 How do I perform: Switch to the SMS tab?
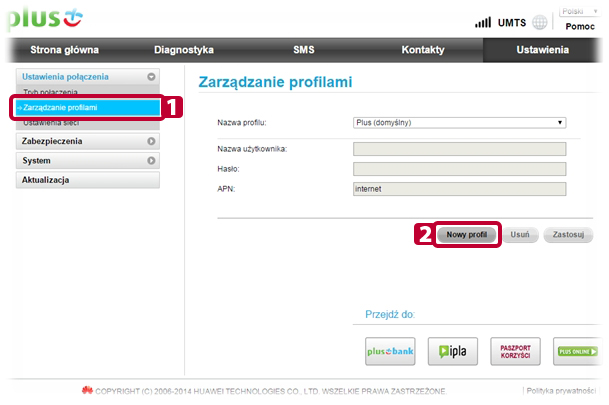tap(304, 50)
